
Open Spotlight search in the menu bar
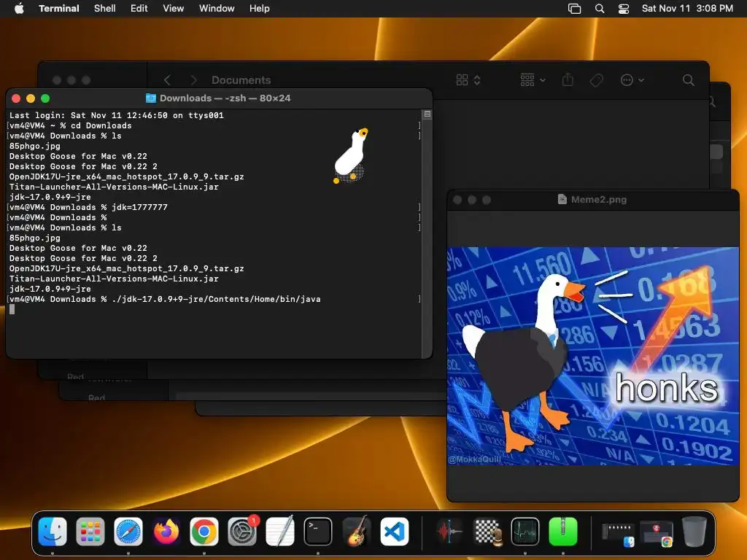[x=600, y=9]
